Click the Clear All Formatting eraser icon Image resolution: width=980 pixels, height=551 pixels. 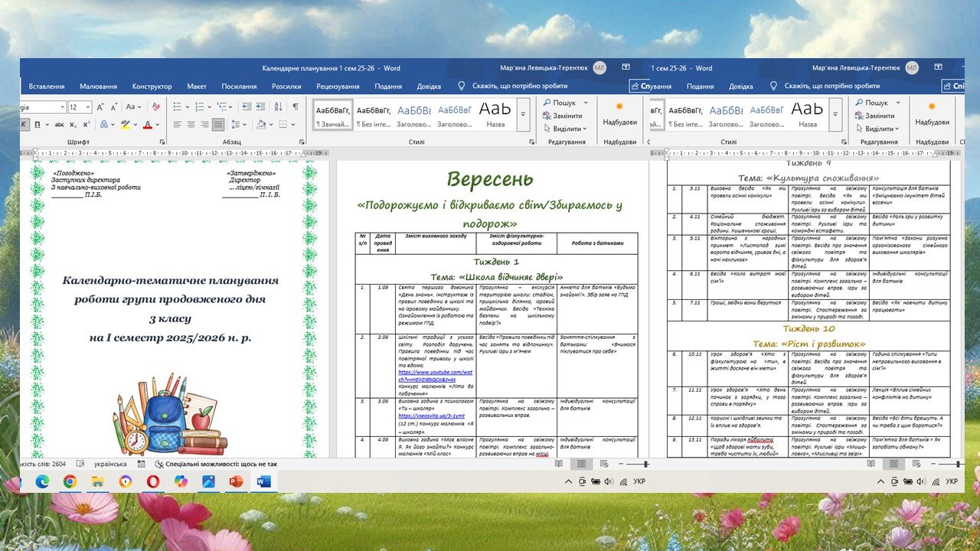156,107
